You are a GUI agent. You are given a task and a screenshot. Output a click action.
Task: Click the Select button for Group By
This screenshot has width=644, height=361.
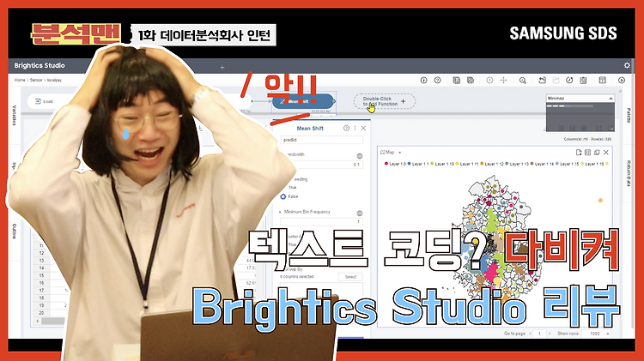350,277
